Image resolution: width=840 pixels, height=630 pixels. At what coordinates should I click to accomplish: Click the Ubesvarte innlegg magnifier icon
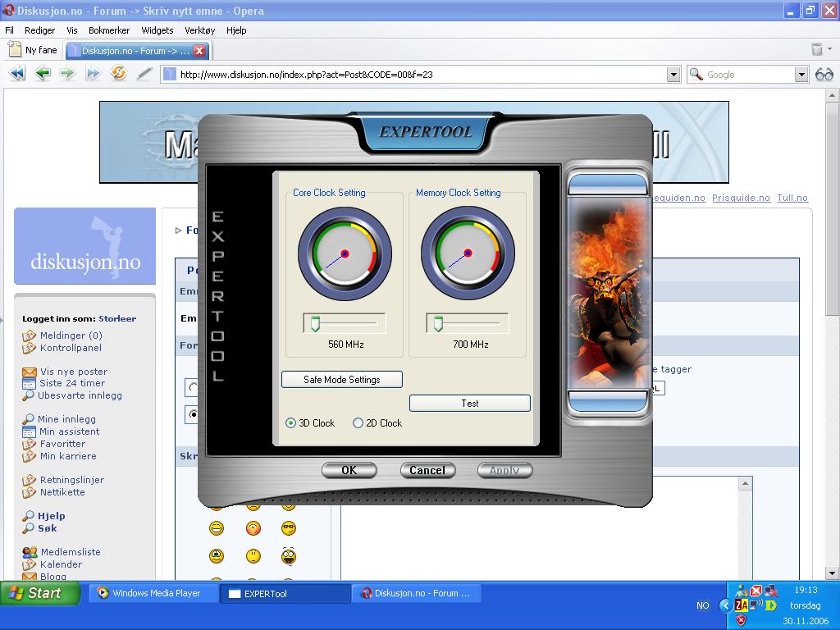(x=28, y=396)
